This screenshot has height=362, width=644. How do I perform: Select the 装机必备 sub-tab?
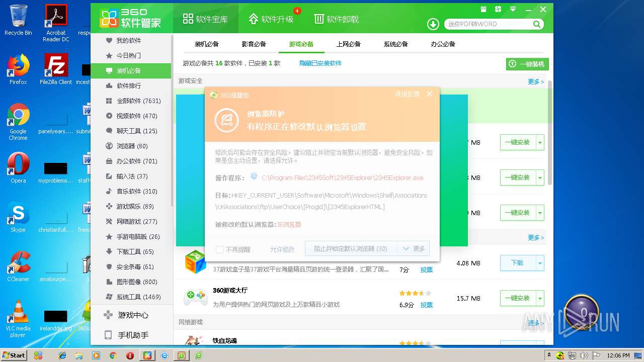point(207,44)
